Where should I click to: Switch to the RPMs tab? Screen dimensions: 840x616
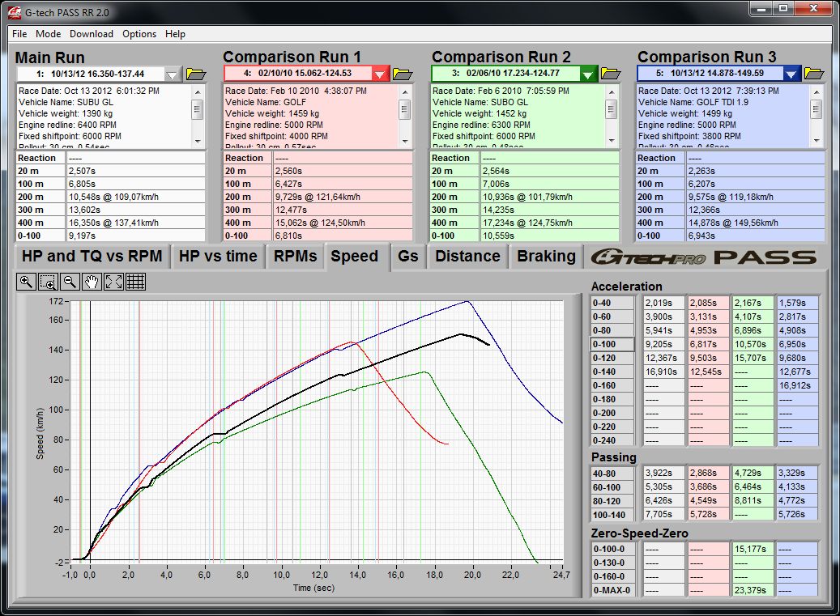tap(295, 257)
